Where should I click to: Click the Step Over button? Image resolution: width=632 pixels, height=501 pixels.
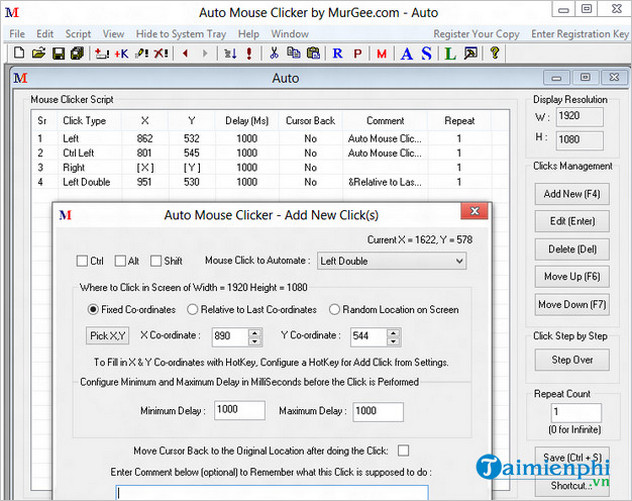[572, 360]
